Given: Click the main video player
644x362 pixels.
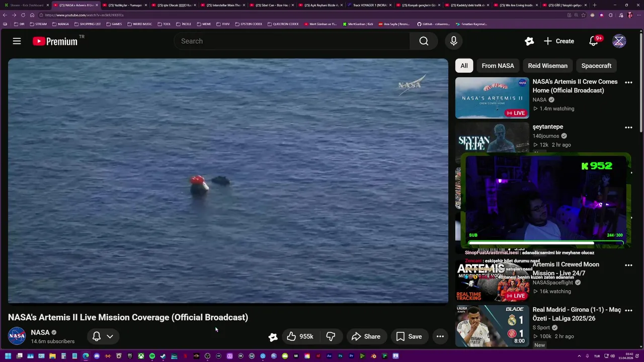Looking at the screenshot, I should coord(228,181).
